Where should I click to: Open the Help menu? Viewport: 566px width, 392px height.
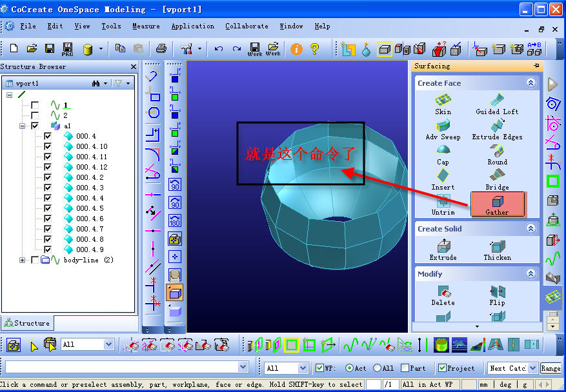click(x=322, y=26)
